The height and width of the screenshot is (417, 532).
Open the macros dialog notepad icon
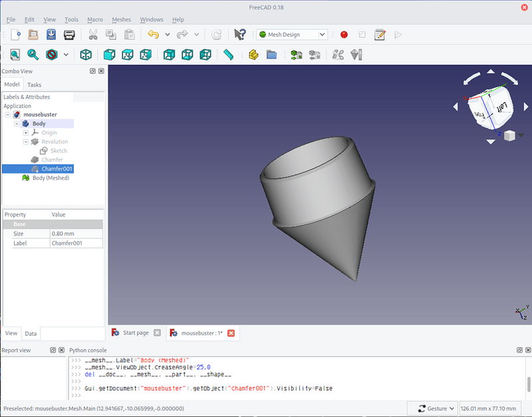[380, 35]
